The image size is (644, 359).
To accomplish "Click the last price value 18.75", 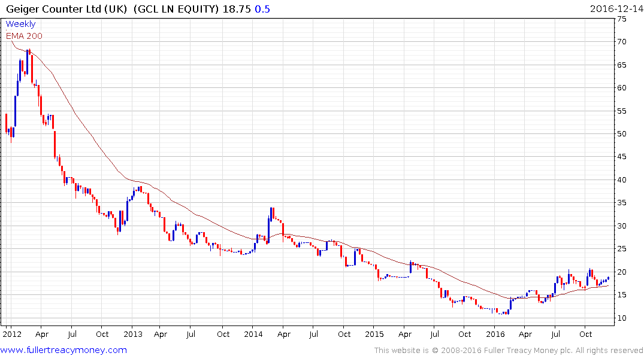I will coord(237,9).
